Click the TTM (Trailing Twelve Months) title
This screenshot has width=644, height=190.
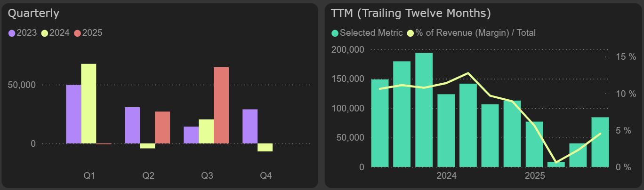coord(411,13)
